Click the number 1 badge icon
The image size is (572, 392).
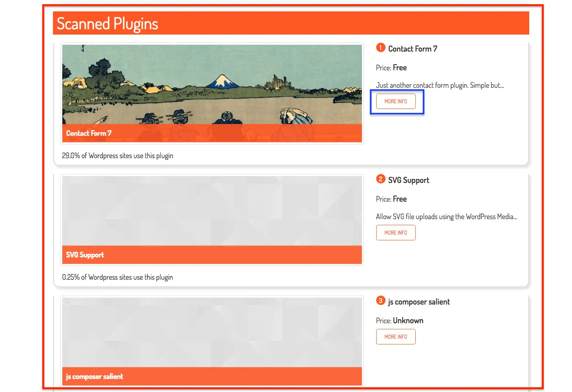[x=381, y=48]
